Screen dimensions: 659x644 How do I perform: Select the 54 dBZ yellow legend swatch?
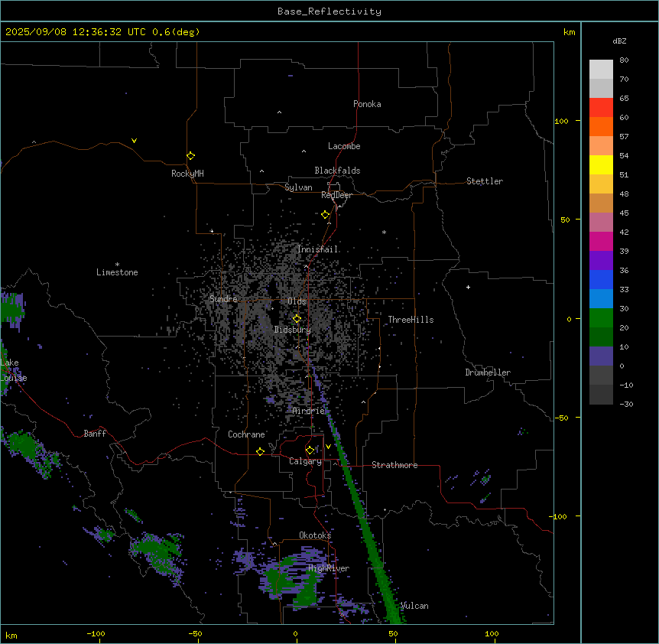601,164
